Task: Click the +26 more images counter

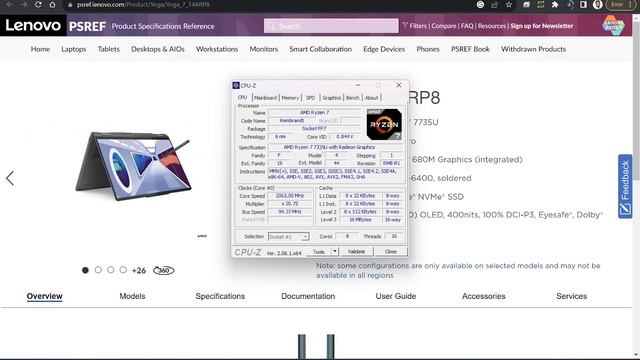Action: click(x=139, y=270)
